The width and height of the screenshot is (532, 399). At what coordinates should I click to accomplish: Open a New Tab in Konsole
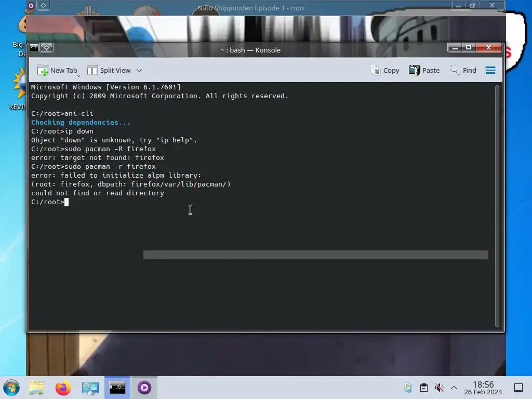tap(57, 70)
